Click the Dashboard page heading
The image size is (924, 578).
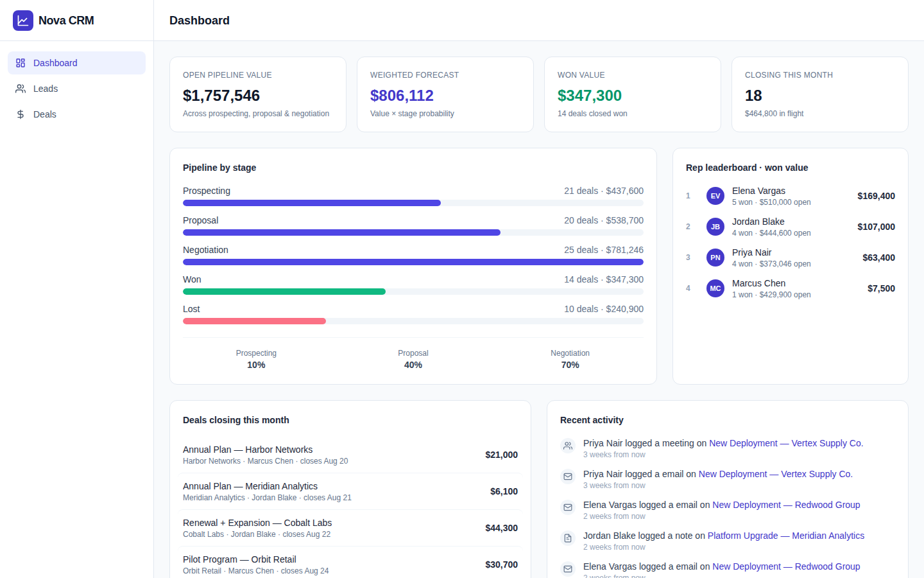200,21
